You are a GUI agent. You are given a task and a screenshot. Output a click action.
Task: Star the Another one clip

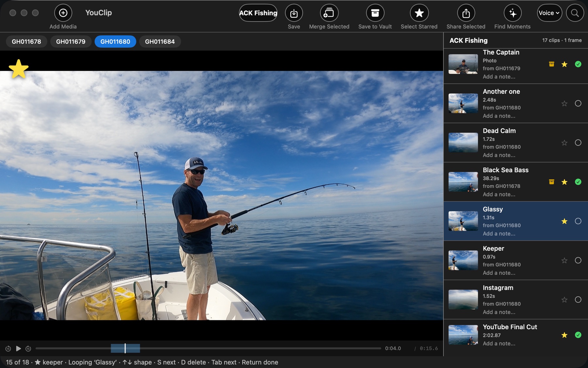pos(564,103)
